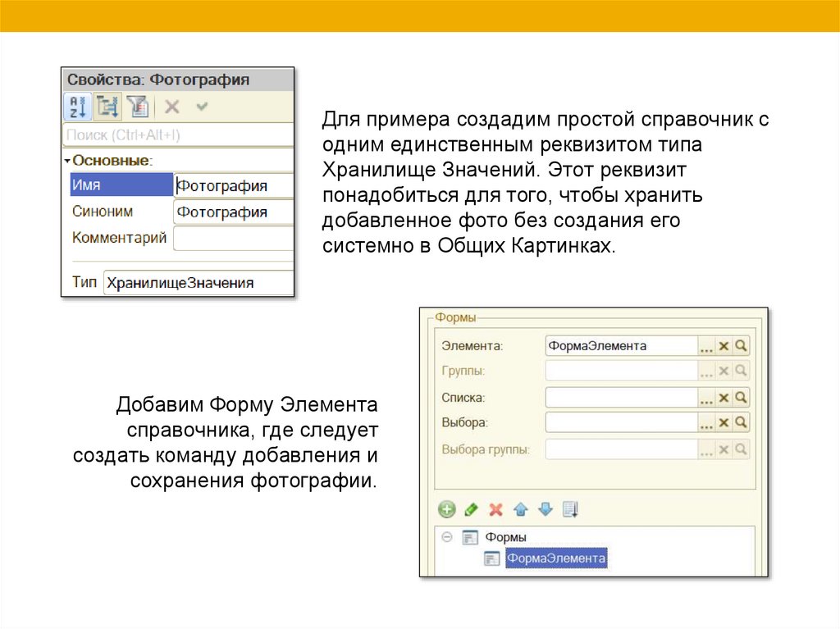The height and width of the screenshot is (629, 840).
Task: Click the Тип ХранилищеЗначения field
Action: pyautogui.click(x=197, y=283)
